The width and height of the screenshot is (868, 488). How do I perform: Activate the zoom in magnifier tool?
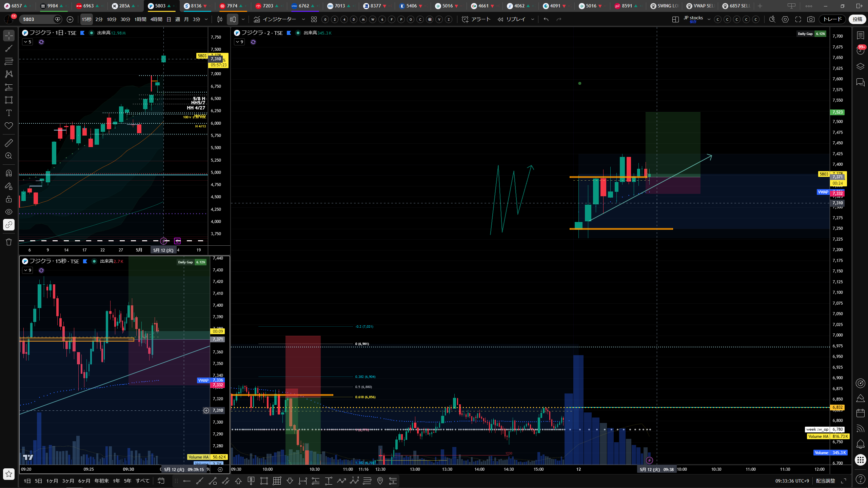tap(9, 156)
